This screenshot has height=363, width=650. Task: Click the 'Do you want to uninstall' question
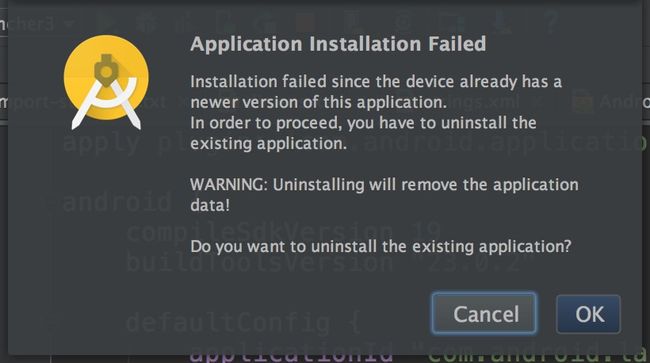click(x=381, y=247)
